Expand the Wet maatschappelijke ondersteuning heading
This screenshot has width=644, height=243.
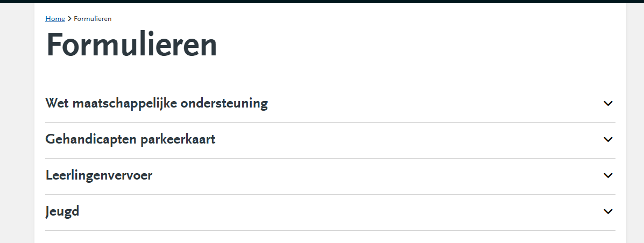157,103
